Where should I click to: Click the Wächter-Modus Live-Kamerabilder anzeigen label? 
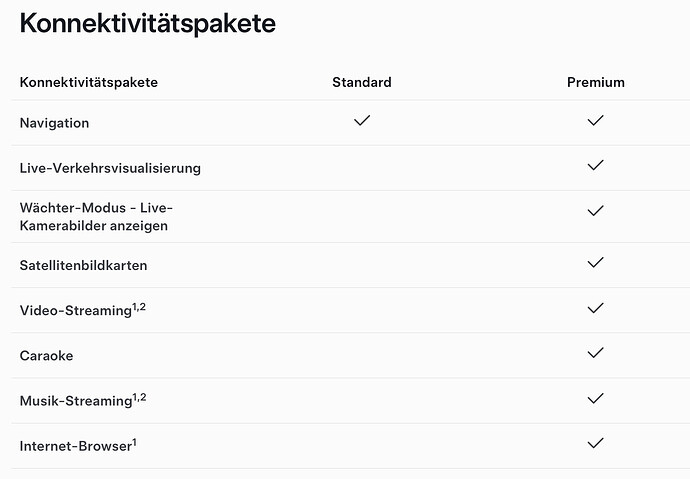click(96, 216)
